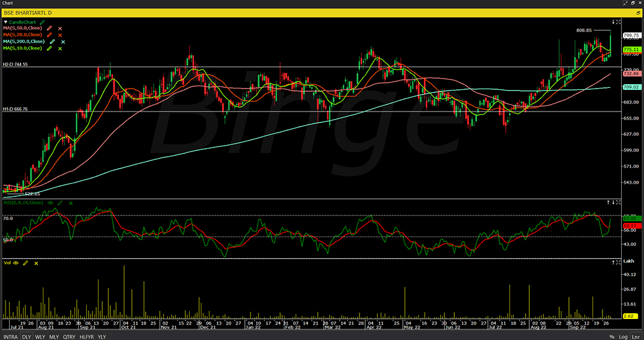Click the BSE BHARTIARTL D symbol header
The image size is (644, 340).
click(x=27, y=13)
